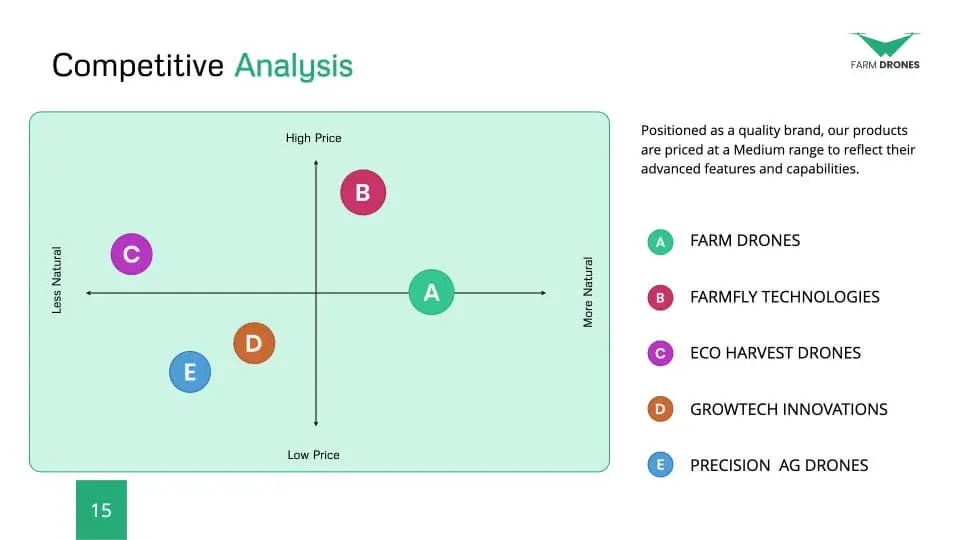Click the More Natural axis label
The width and height of the screenshot is (960, 540).
point(588,292)
